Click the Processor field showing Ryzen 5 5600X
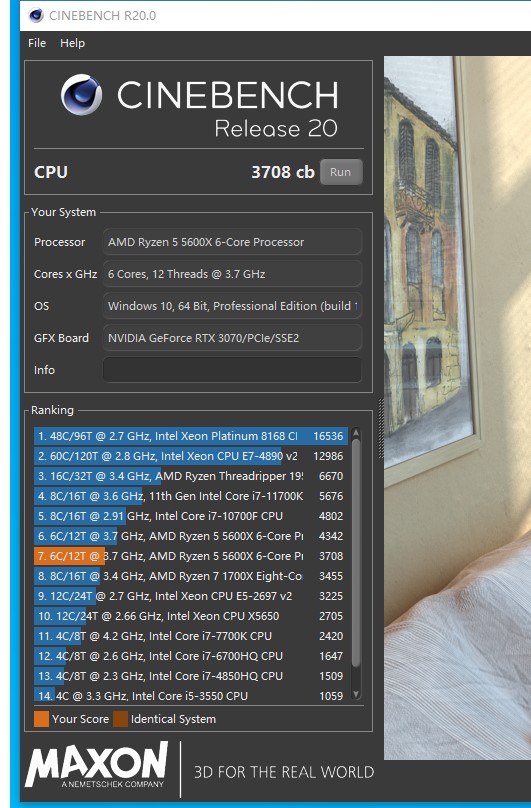Viewport: 531px width, 808px height. click(x=232, y=242)
